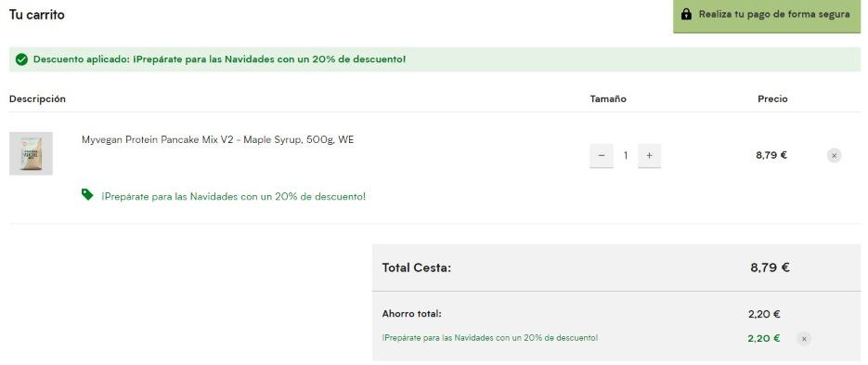The width and height of the screenshot is (868, 365).
Task: Click the 'Precio' column header
Action: click(772, 99)
